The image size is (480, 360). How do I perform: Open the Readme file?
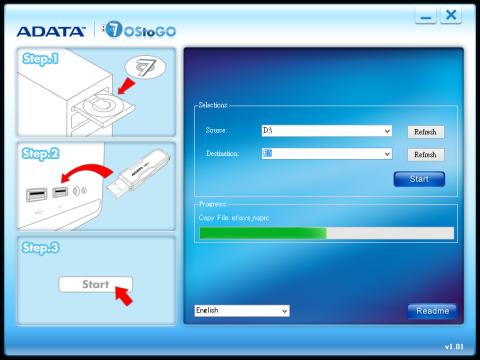(x=432, y=311)
